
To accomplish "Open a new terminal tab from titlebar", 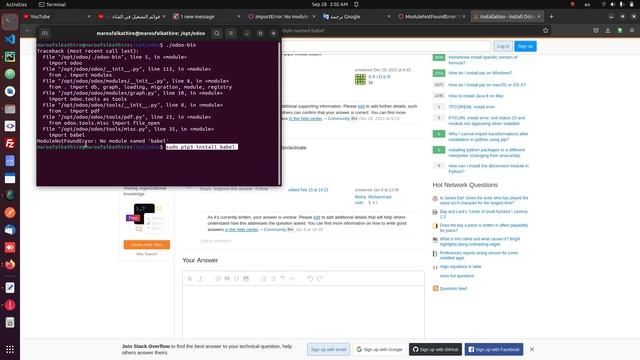I will pyautogui.click(x=45, y=33).
